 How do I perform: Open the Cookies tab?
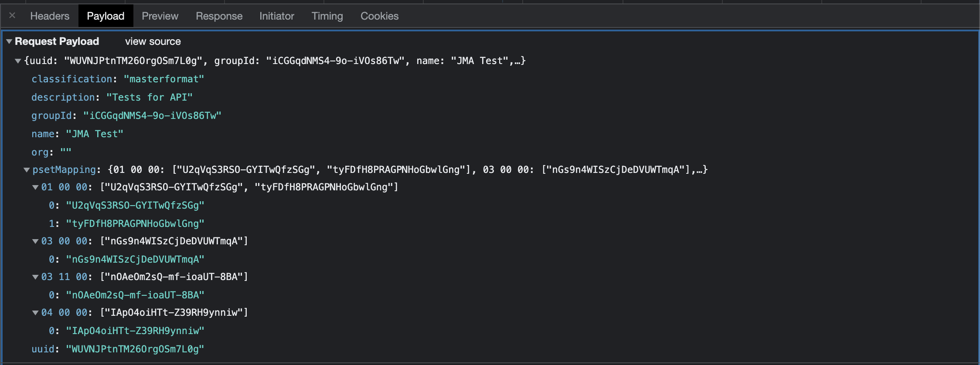379,16
